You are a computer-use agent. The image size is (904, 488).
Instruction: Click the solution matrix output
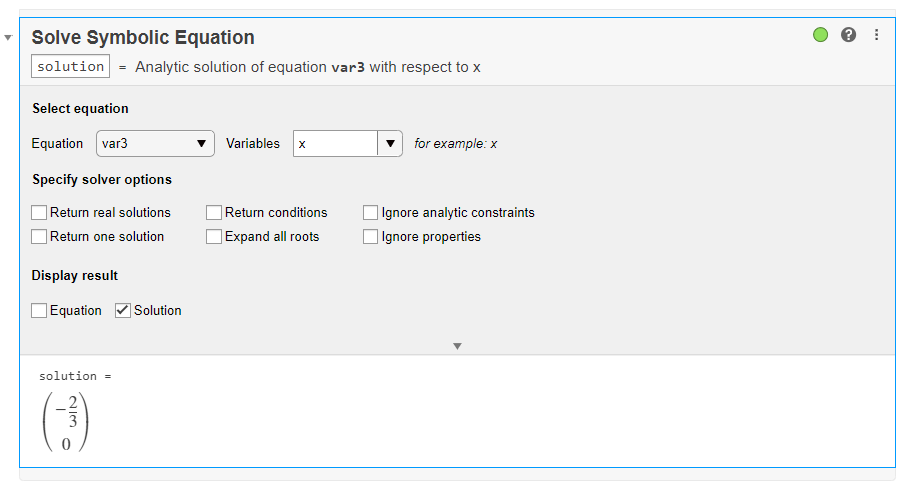click(66, 421)
